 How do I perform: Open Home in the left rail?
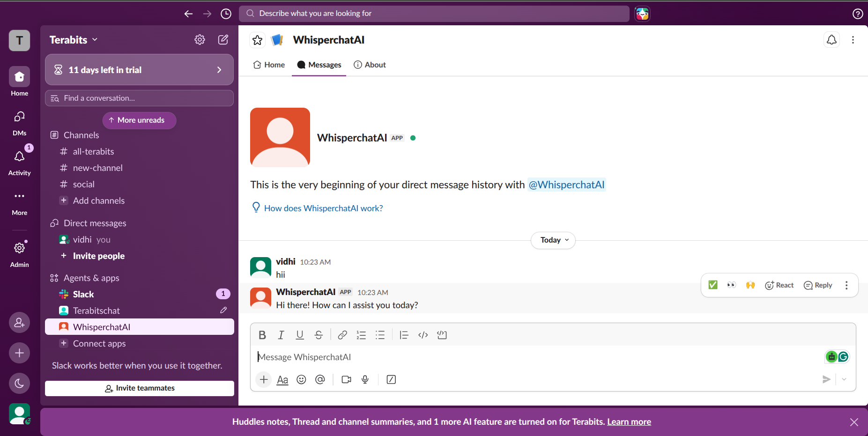click(19, 81)
